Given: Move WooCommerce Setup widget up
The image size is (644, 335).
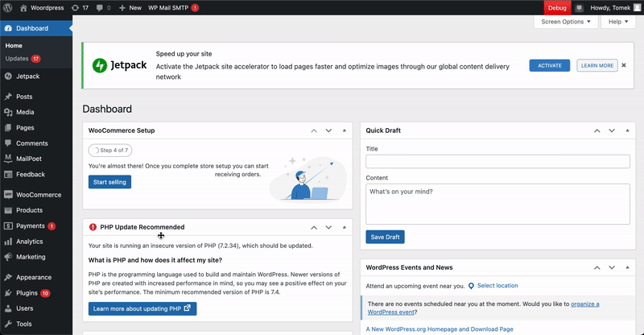Looking at the screenshot, I should [314, 130].
